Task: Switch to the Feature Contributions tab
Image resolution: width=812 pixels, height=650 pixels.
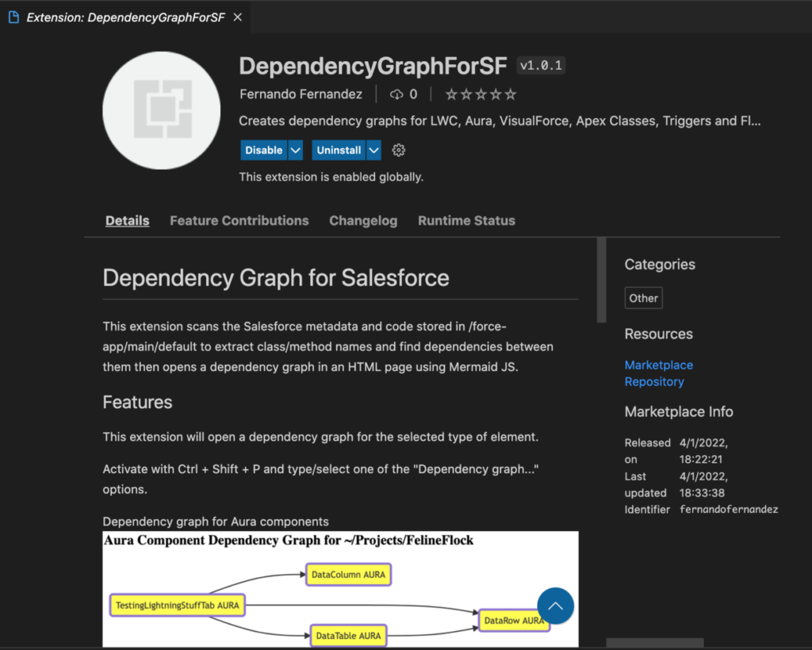Action: [x=239, y=220]
